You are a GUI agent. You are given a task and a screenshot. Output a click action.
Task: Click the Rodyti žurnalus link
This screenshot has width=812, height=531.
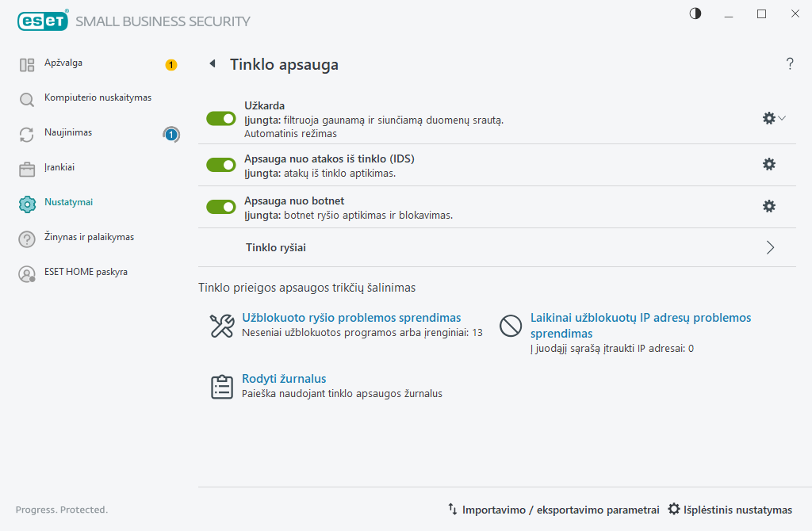tap(284, 379)
